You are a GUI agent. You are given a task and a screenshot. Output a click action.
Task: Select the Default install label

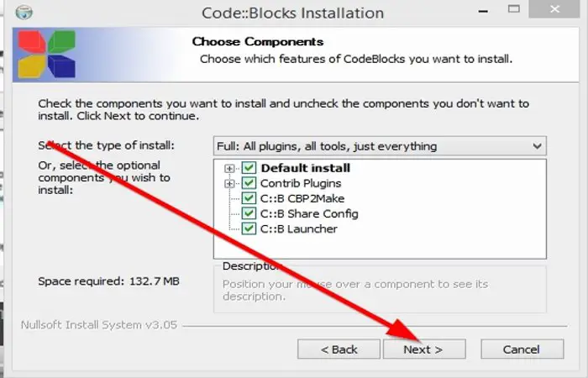pos(306,168)
